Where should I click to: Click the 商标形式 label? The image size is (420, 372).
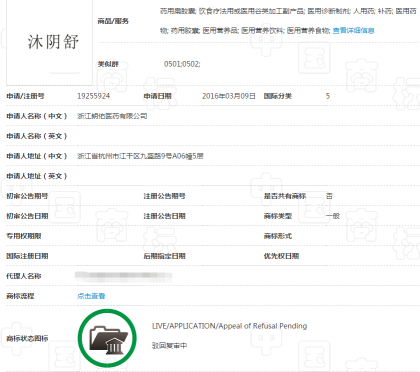point(278,236)
